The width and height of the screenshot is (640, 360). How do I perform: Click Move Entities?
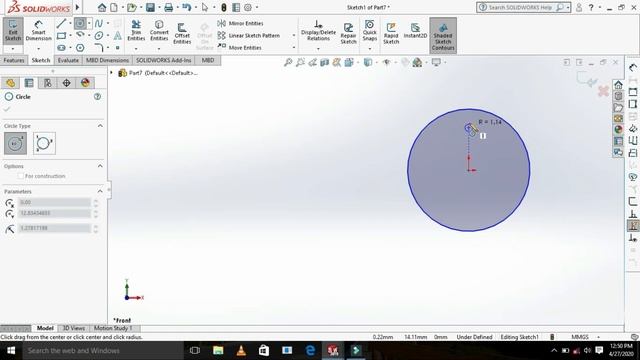[240, 47]
